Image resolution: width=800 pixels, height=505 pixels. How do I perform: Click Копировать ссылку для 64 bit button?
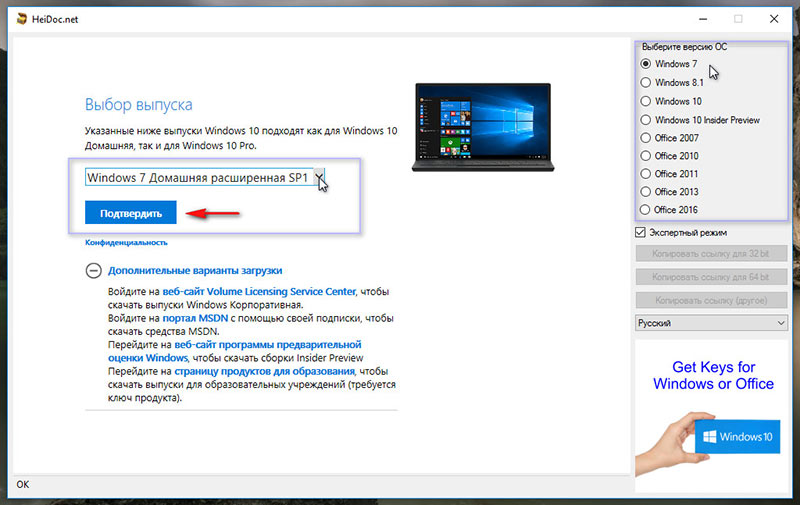coord(711,277)
